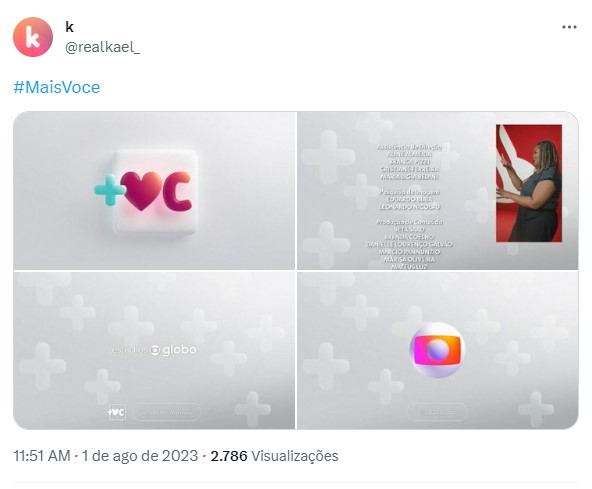Click the colorful Globo sphere logo
The height and width of the screenshot is (489, 592).
click(x=437, y=350)
